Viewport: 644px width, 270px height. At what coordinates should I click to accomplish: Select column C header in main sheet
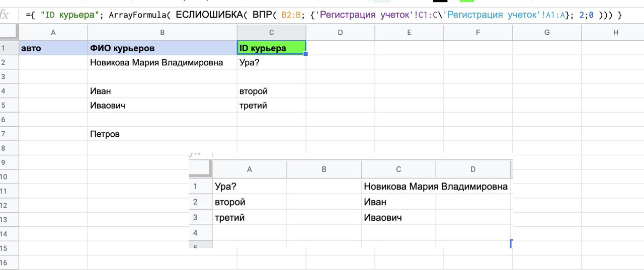(272, 33)
